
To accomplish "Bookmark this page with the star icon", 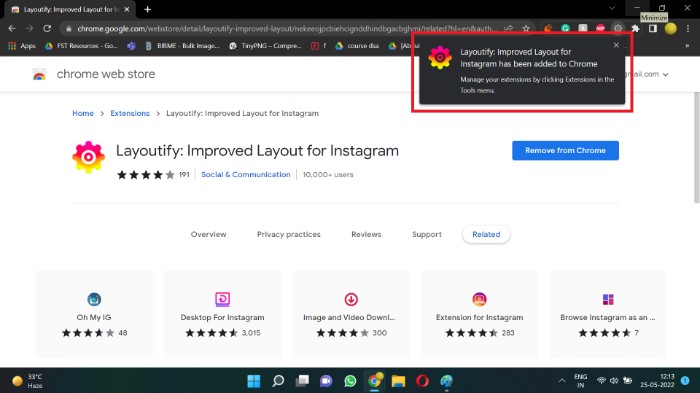I will point(526,29).
